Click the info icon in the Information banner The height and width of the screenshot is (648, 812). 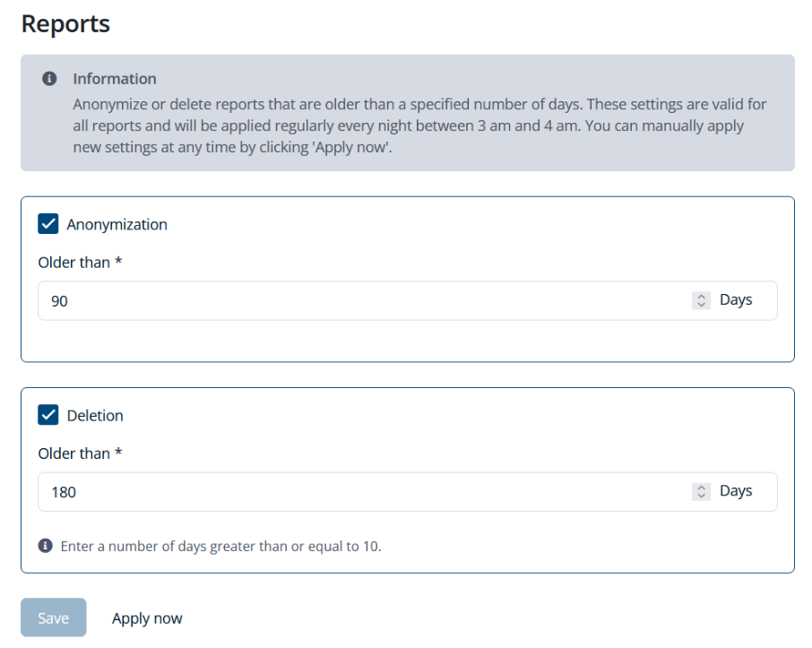click(49, 79)
